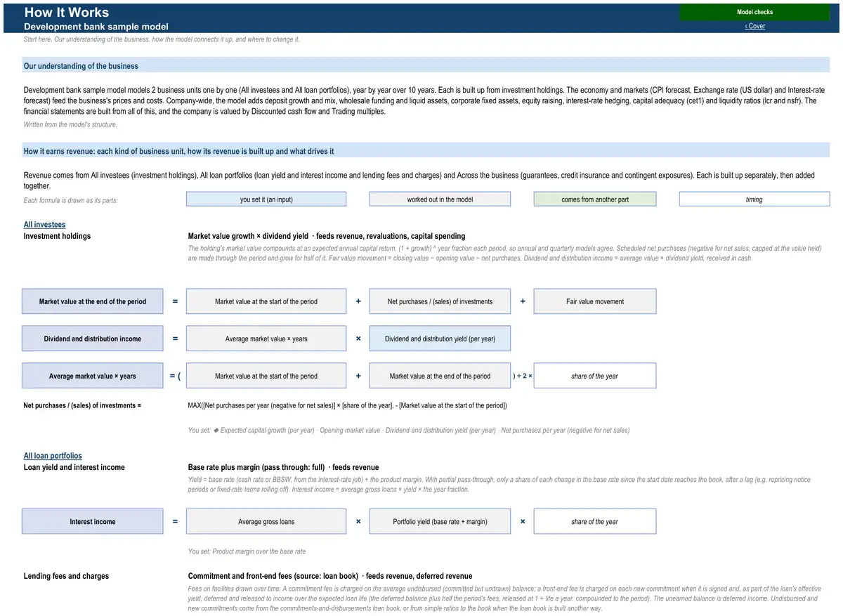
Task: Select 'Loan yield and interest income' label
Action: (74, 467)
